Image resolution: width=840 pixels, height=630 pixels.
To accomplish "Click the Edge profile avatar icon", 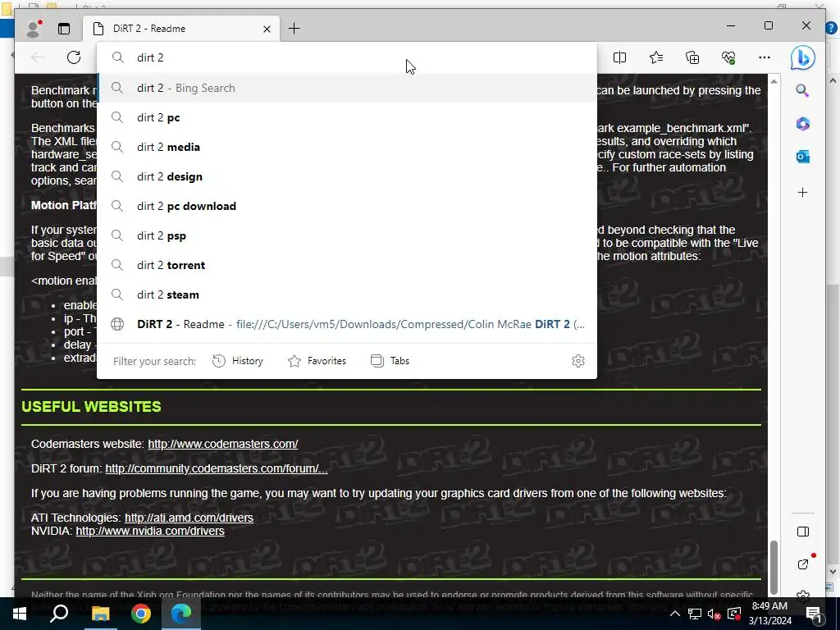I will (x=34, y=29).
